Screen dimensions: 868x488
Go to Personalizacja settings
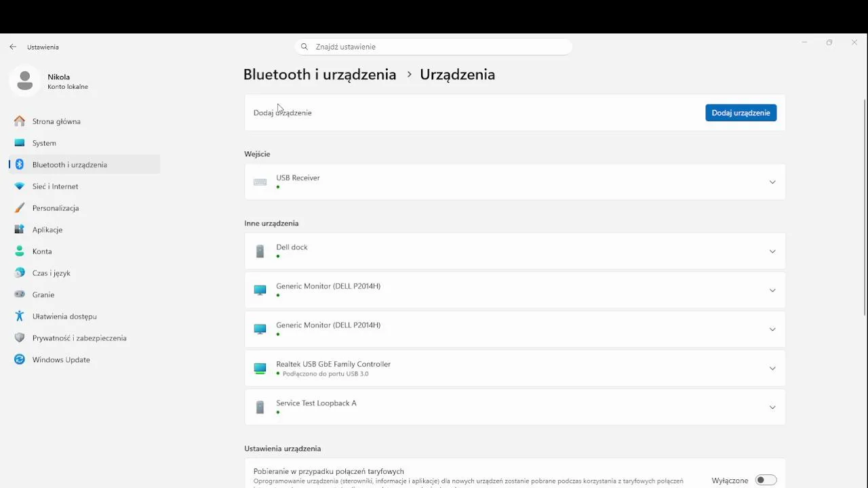(85, 208)
